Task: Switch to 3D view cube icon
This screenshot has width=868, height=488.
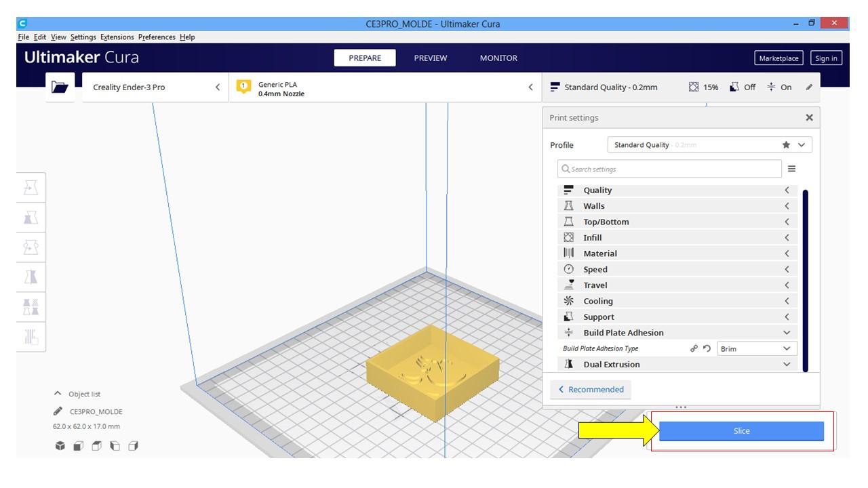Action: pos(60,446)
